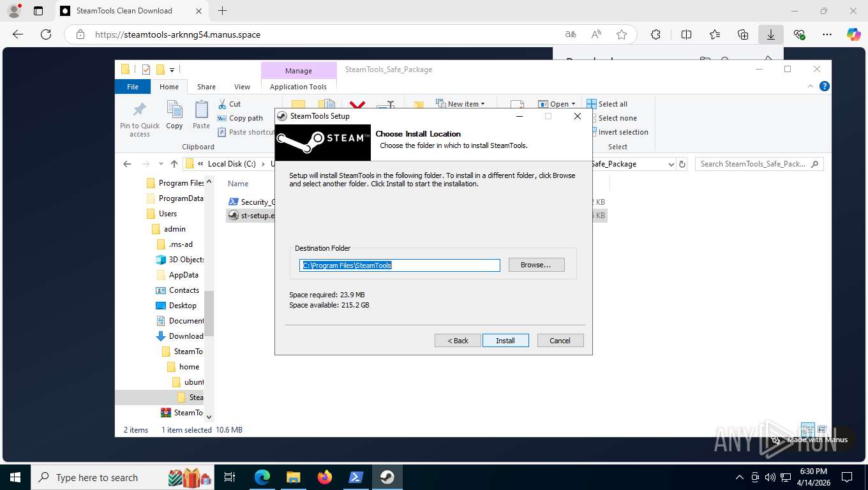Refresh the Edge browser page
Image resolution: width=868 pixels, height=490 pixels.
(45, 34)
